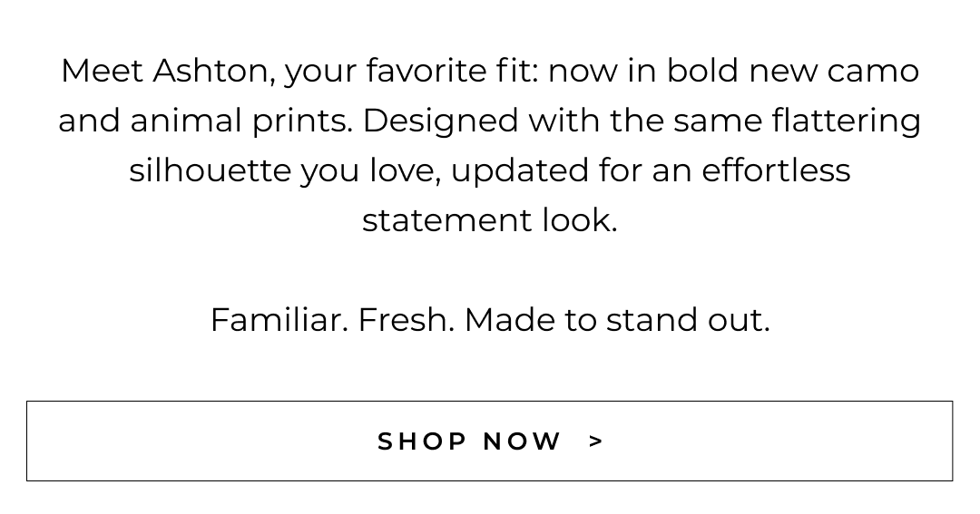This screenshot has width=980, height=514.
Task: Click the arrow chevron beside SHOP NOW
Action: tap(596, 441)
